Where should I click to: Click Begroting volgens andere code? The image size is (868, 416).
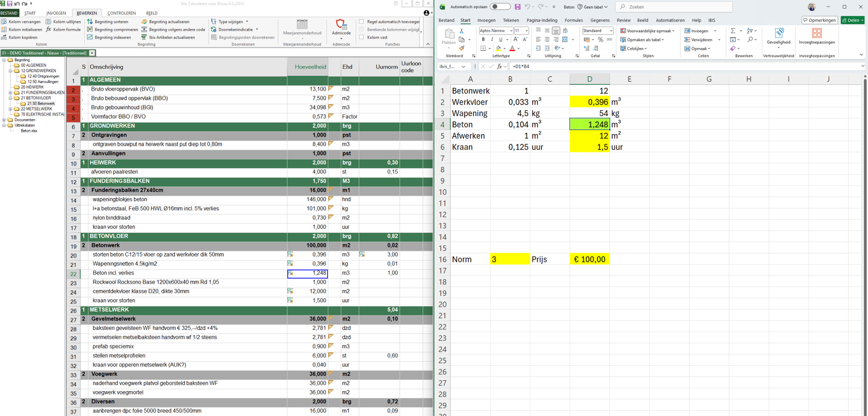point(173,29)
